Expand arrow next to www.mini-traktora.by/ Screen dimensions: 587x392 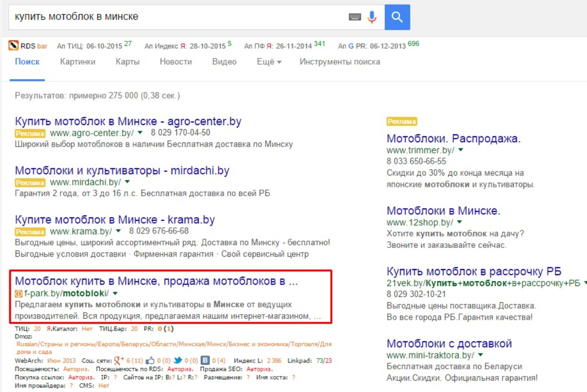pyautogui.click(x=480, y=355)
